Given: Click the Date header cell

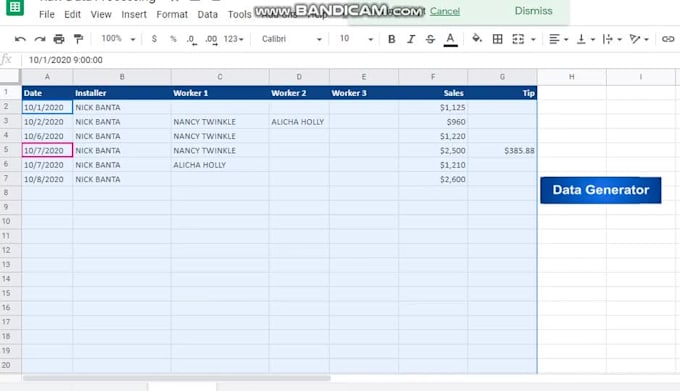Looking at the screenshot, I should coord(47,93).
